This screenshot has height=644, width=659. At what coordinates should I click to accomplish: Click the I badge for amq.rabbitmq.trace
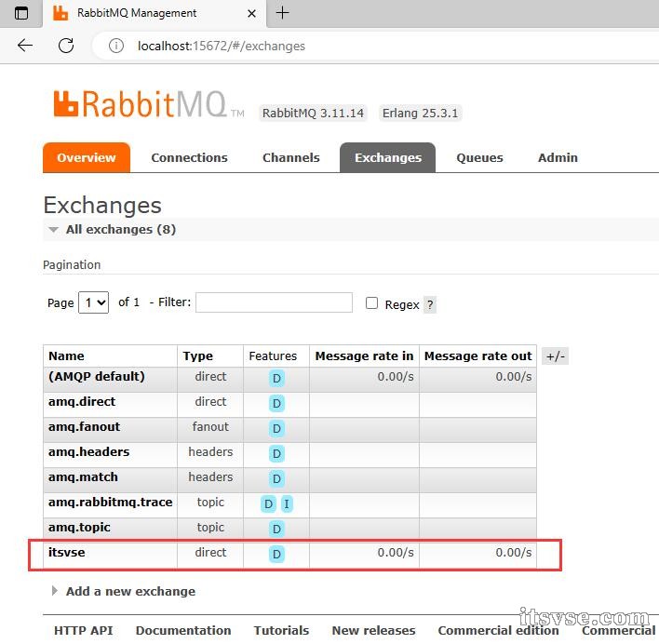(x=287, y=504)
